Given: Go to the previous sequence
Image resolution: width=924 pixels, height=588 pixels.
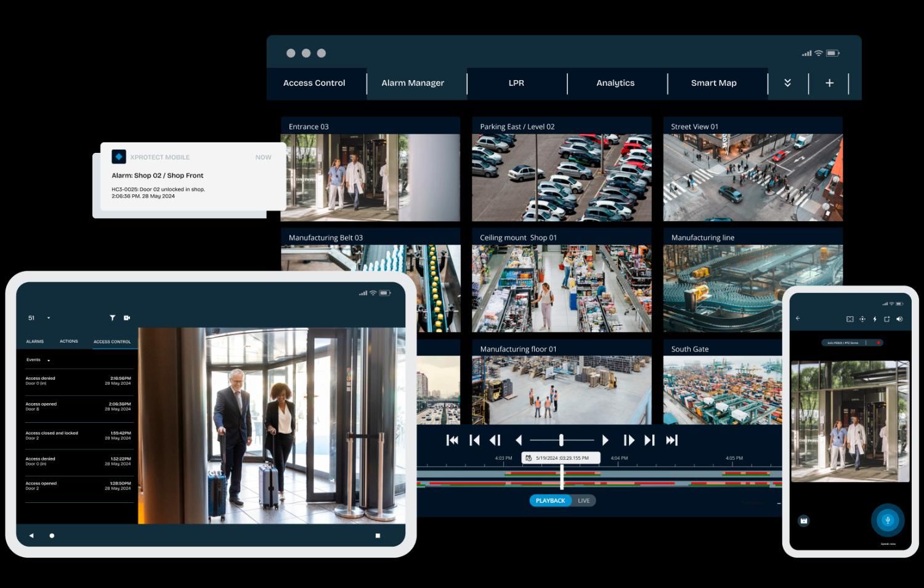Looking at the screenshot, I should click(474, 440).
